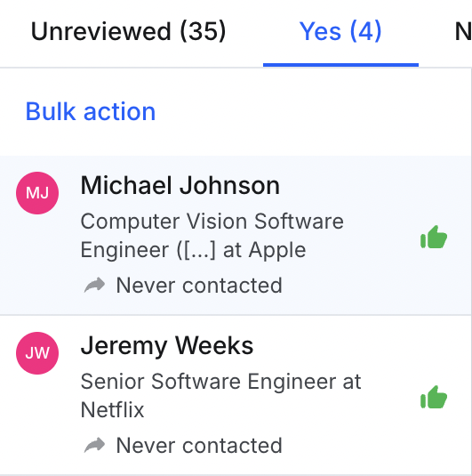Image resolution: width=472 pixels, height=476 pixels.
Task: Open Jeremy Weeks' candidate name
Action: [167, 346]
